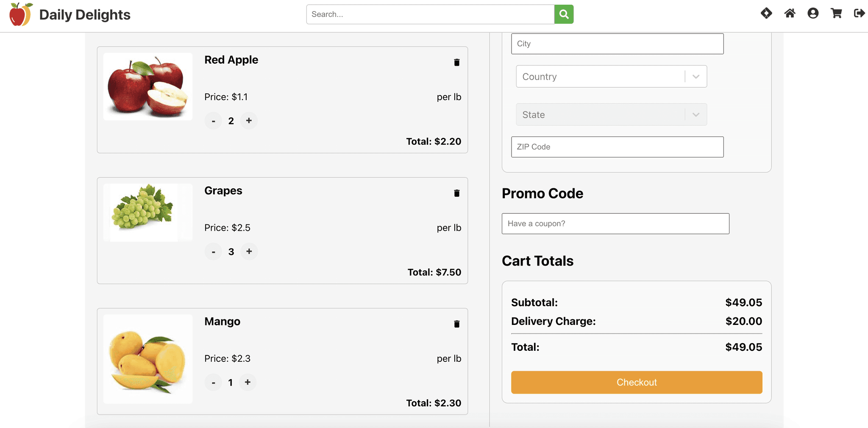Click the Daily Delights logo title
Image resolution: width=868 pixels, height=428 pixels.
coord(84,15)
